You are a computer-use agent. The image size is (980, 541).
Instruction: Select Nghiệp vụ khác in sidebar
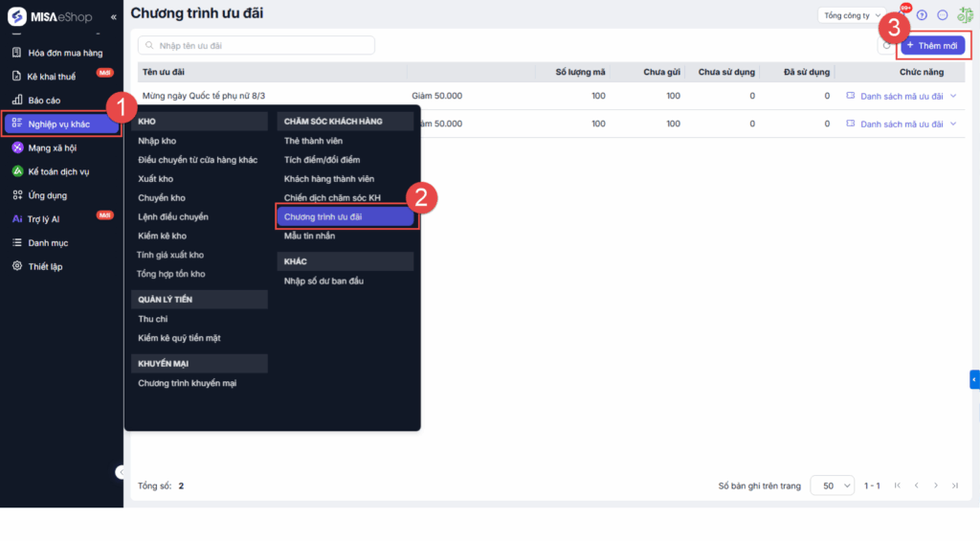click(61, 124)
